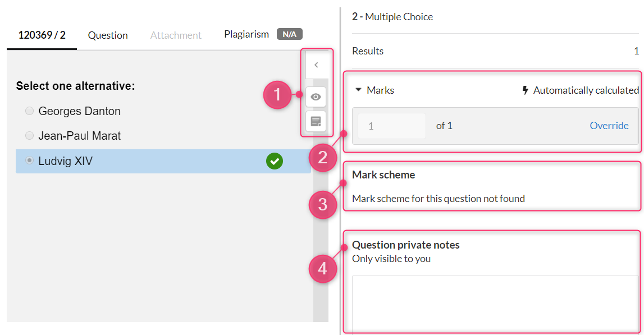
Task: Open the 120369 / 2 tab
Action: 42,35
